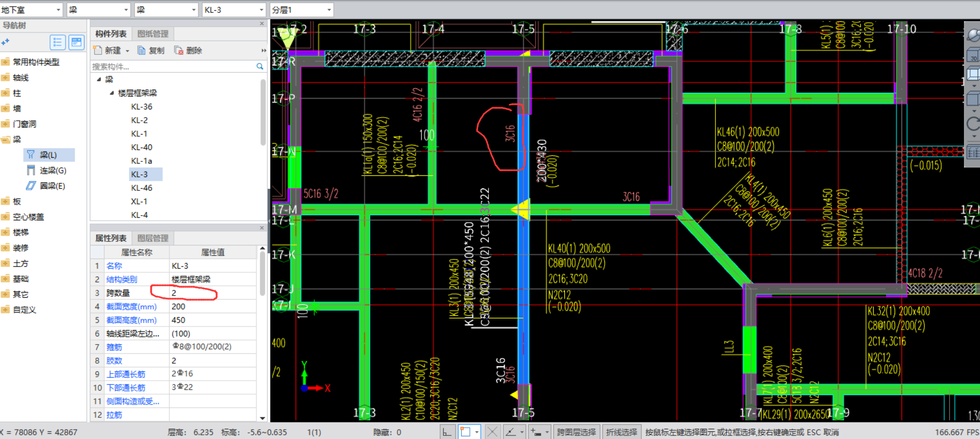Click the orthogonal mode icon in status bar
Viewport: 980px width, 439px height.
click(x=447, y=432)
